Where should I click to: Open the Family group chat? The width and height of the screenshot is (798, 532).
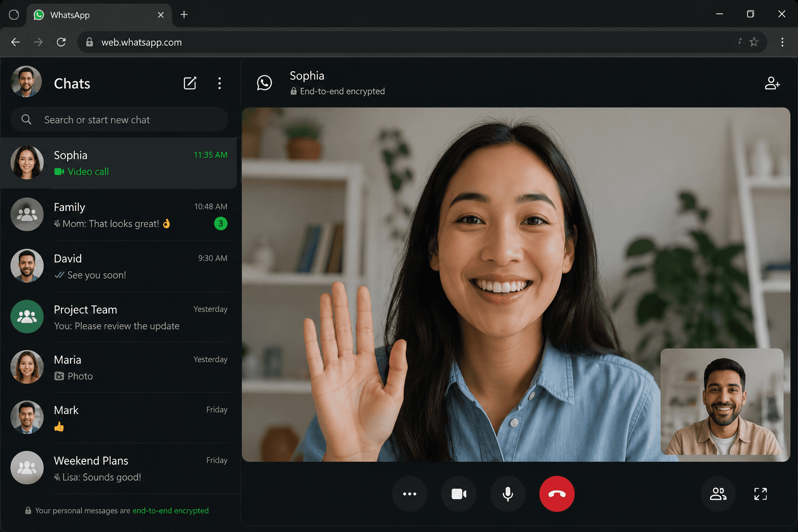coord(118,215)
